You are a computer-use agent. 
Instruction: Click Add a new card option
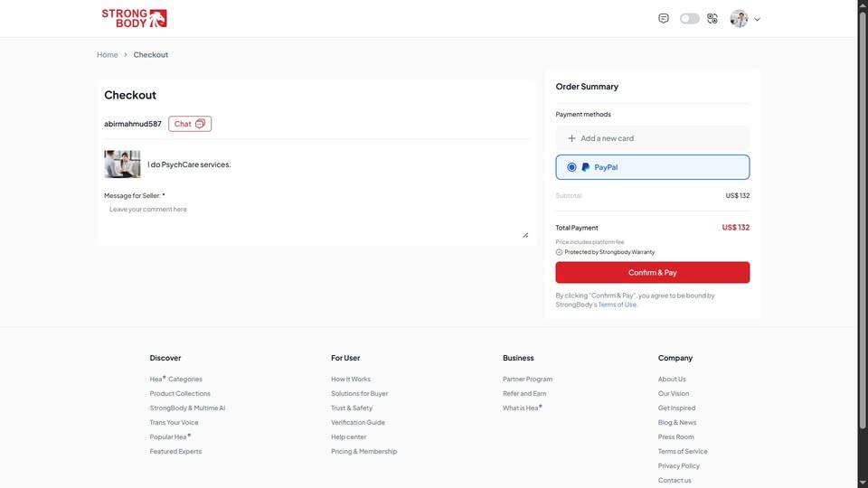(607, 138)
